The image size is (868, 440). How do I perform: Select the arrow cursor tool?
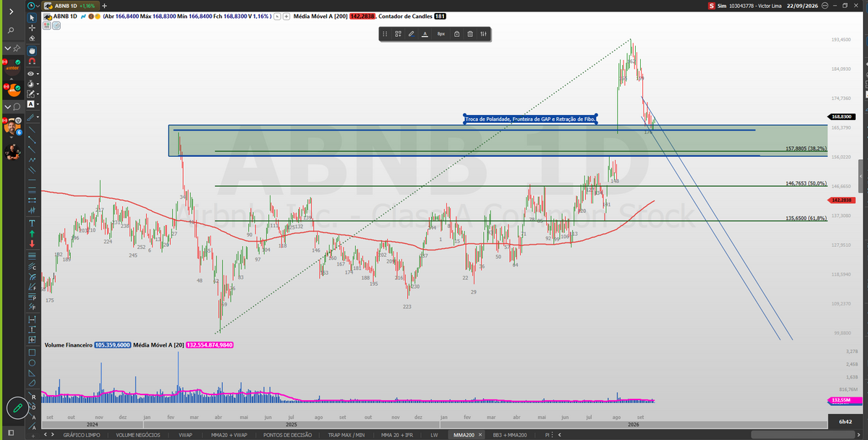[x=33, y=18]
